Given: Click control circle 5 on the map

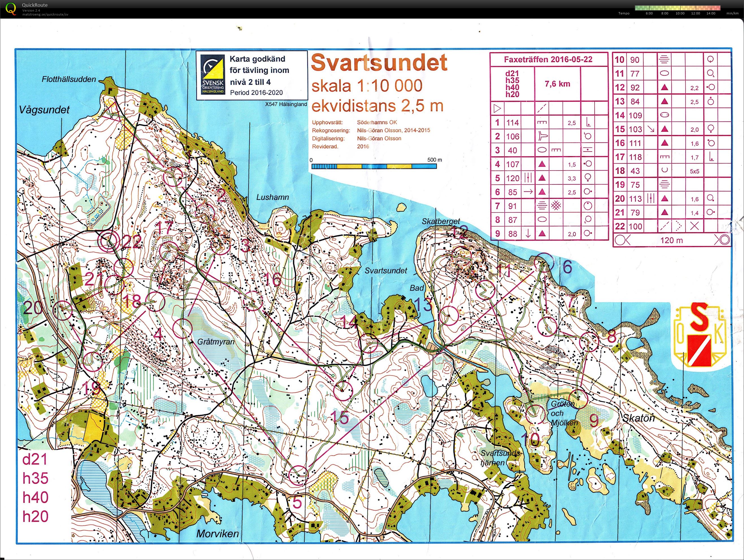Looking at the screenshot, I should click(298, 475).
